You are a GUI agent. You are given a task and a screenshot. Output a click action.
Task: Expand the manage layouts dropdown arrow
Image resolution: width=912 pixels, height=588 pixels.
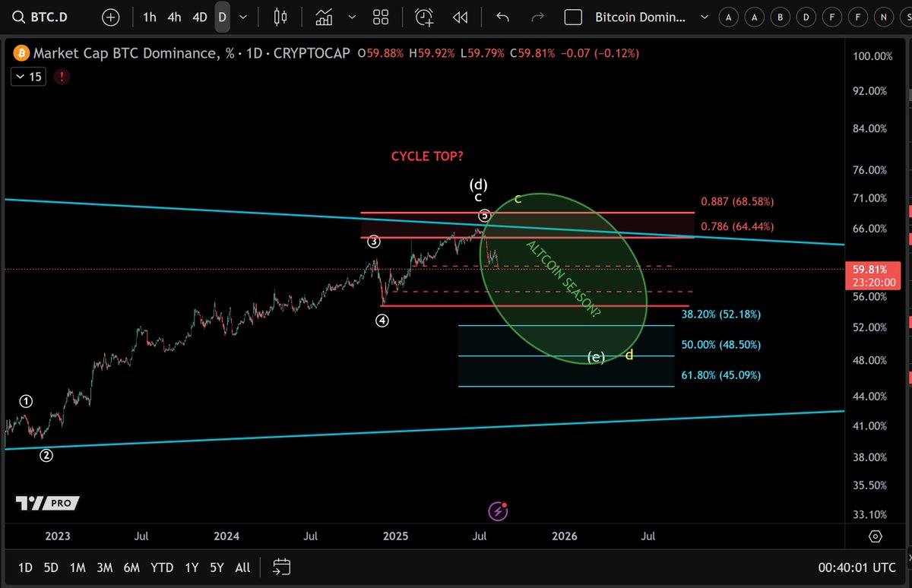tap(704, 17)
